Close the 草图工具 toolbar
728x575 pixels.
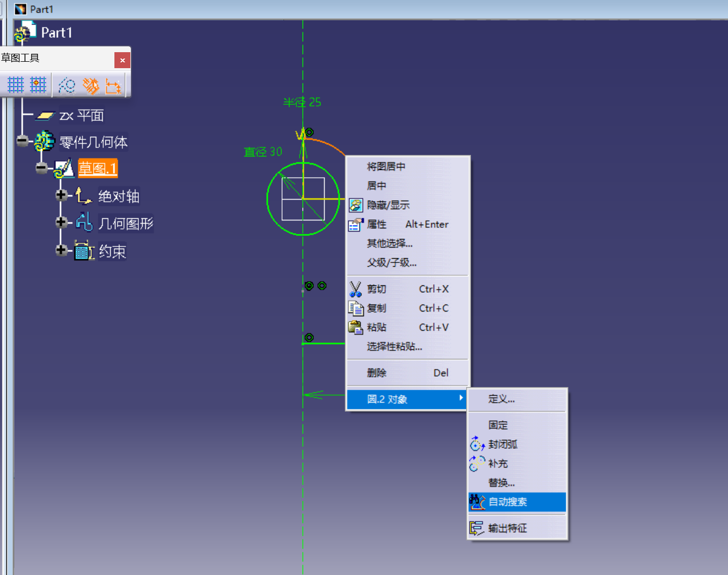tap(122, 60)
